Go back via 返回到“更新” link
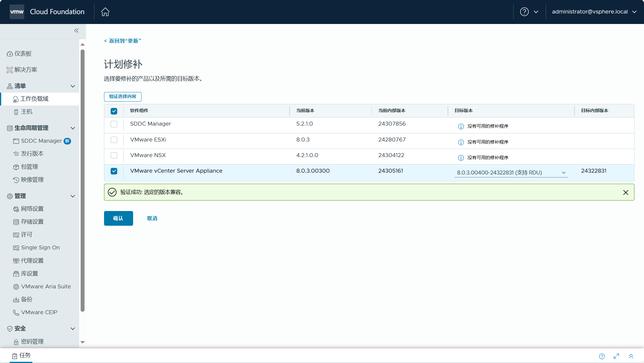The height and width of the screenshot is (363, 644). [x=122, y=41]
